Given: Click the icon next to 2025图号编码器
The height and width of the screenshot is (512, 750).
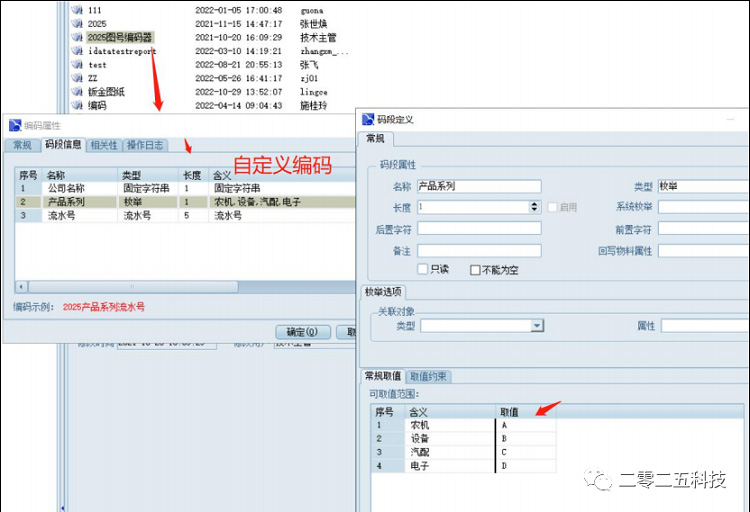Looking at the screenshot, I should [x=77, y=37].
